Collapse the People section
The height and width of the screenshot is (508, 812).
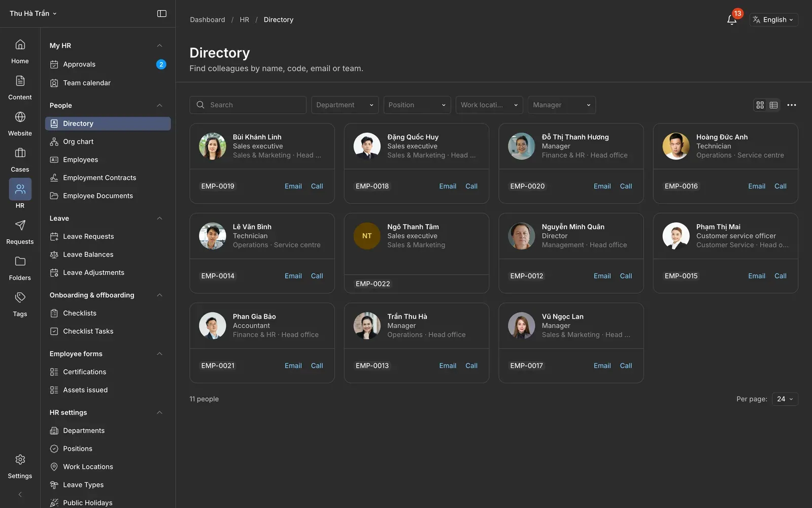click(x=159, y=106)
